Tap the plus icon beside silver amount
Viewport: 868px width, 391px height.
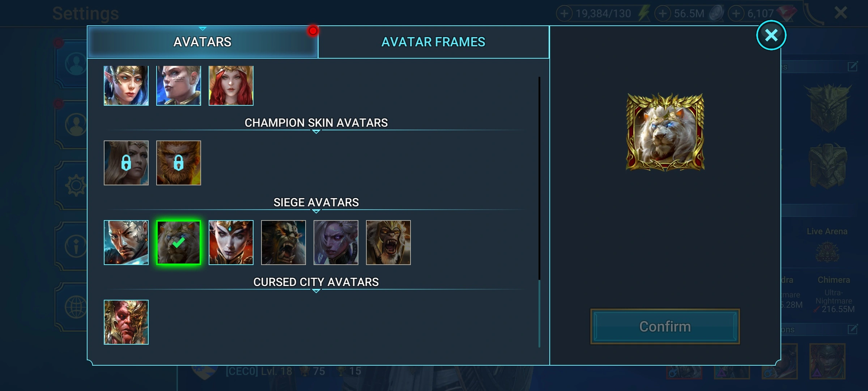[x=663, y=14]
